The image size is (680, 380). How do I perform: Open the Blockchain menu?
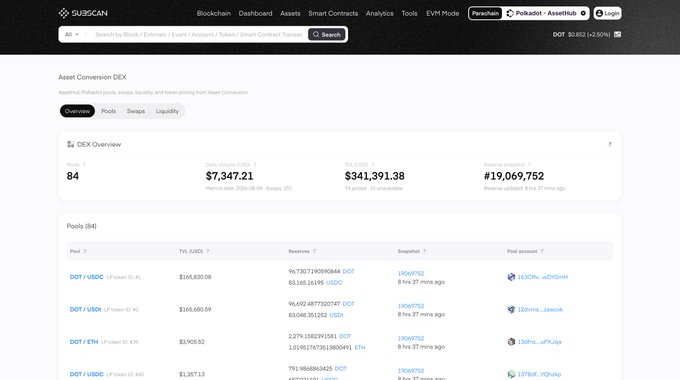click(214, 13)
